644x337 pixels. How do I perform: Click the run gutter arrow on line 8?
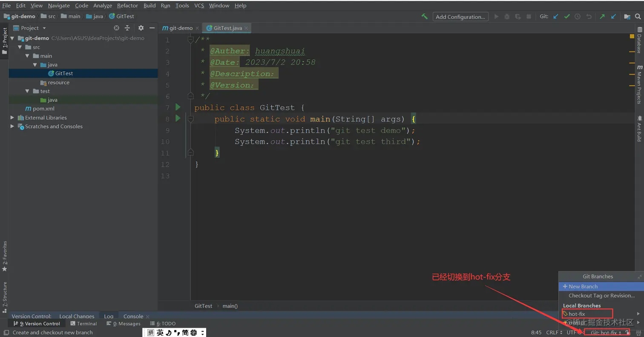coord(178,118)
